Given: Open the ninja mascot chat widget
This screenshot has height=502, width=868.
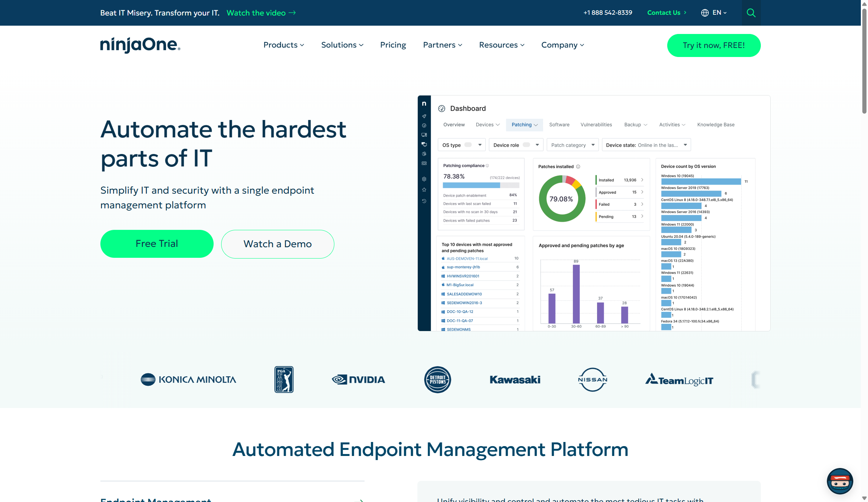Looking at the screenshot, I should tap(840, 481).
